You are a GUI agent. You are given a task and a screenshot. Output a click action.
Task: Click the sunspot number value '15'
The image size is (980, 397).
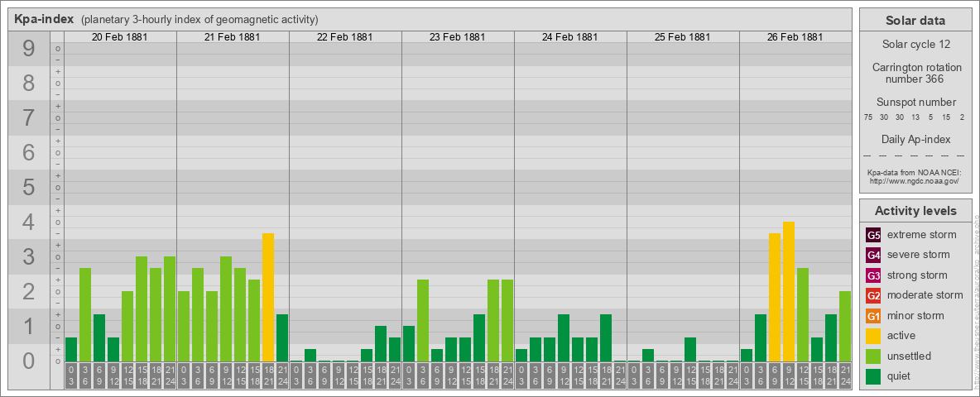click(x=947, y=117)
